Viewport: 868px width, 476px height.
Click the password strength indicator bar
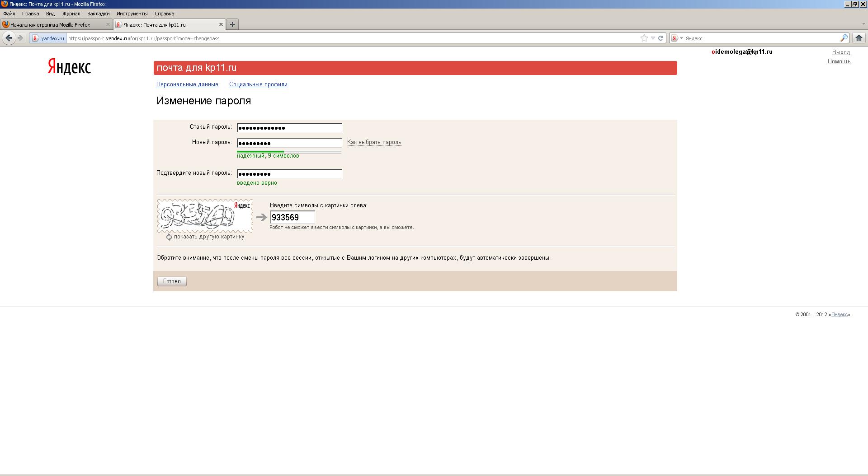289,152
